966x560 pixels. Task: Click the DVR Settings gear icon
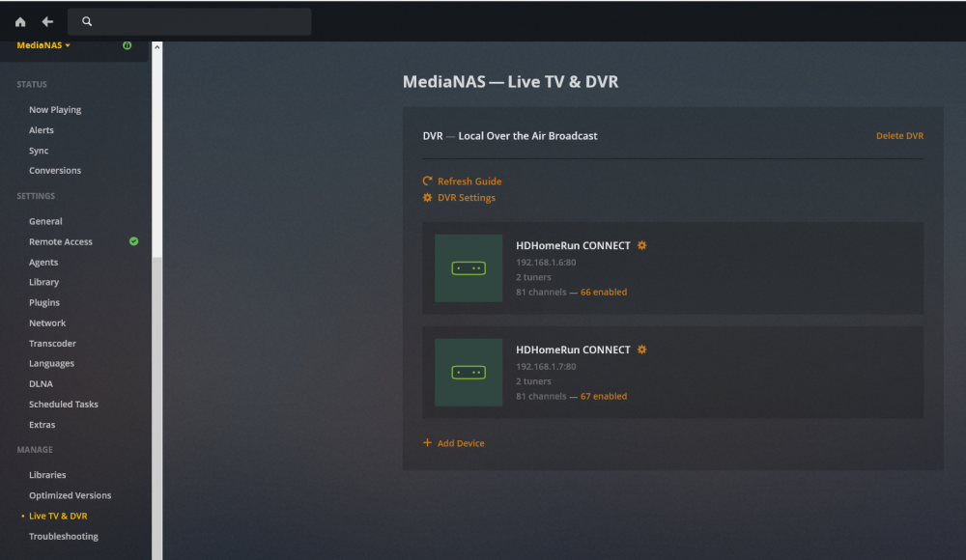[x=428, y=198]
